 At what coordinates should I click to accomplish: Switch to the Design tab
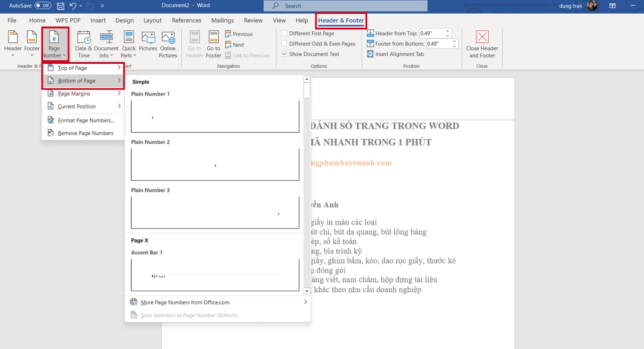(x=125, y=20)
